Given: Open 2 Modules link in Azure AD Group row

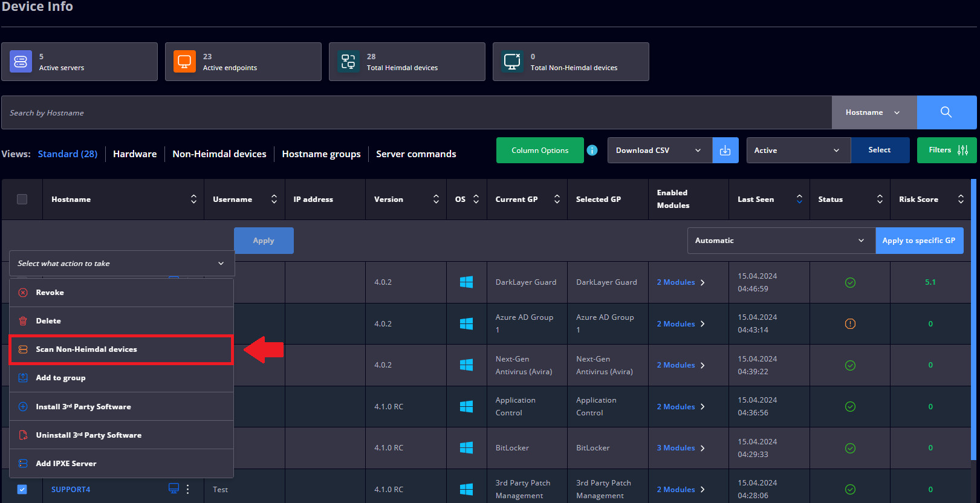Looking at the screenshot, I should [681, 324].
